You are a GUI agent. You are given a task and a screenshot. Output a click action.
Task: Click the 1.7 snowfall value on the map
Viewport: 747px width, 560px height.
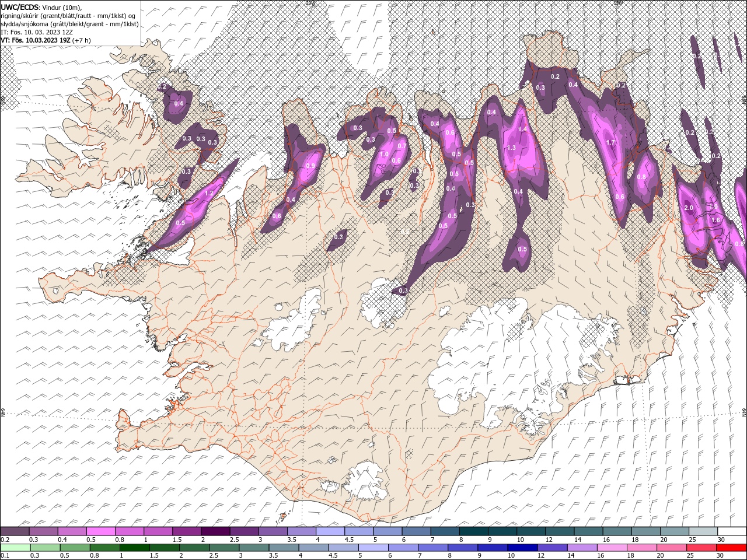[611, 143]
